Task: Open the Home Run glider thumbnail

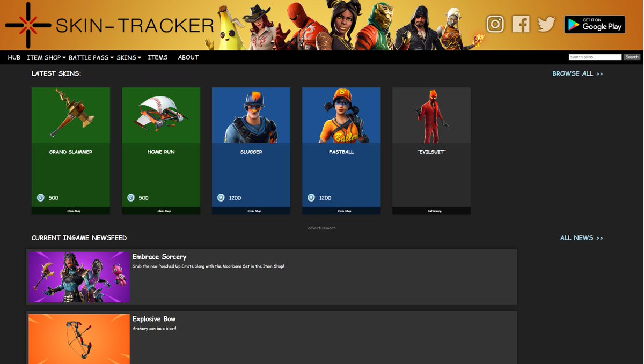Action: tap(161, 115)
